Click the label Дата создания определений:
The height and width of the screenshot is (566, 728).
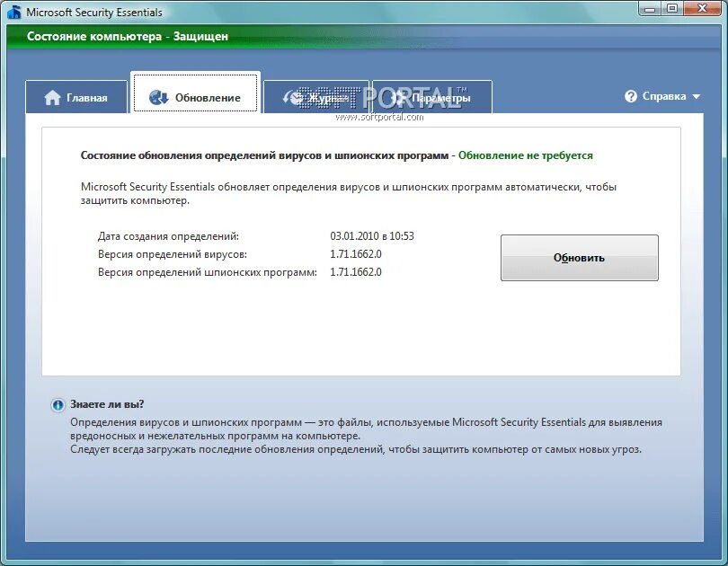(168, 236)
